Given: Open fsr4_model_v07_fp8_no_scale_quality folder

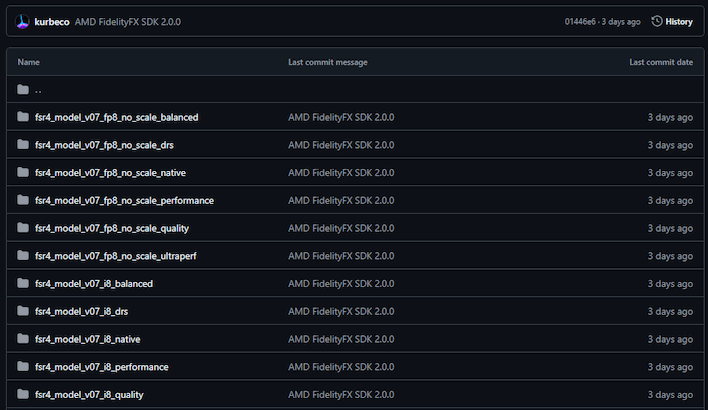Looking at the screenshot, I should tap(112, 228).
